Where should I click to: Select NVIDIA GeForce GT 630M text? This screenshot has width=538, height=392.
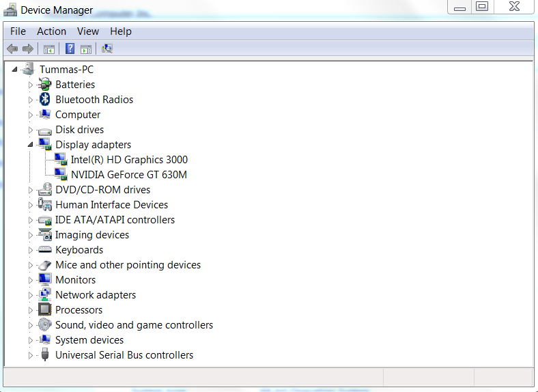click(128, 175)
